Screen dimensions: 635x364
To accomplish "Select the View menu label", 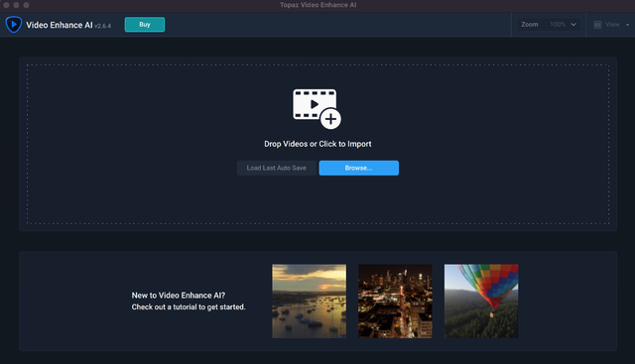I will 612,25.
